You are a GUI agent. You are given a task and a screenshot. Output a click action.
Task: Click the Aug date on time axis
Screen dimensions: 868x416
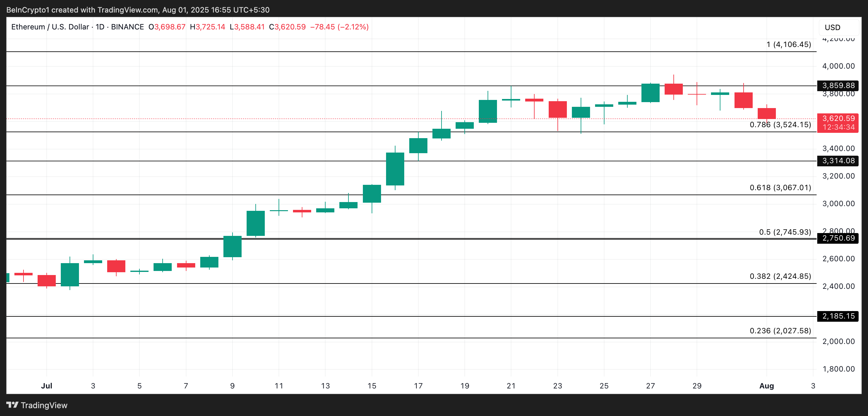pyautogui.click(x=766, y=386)
